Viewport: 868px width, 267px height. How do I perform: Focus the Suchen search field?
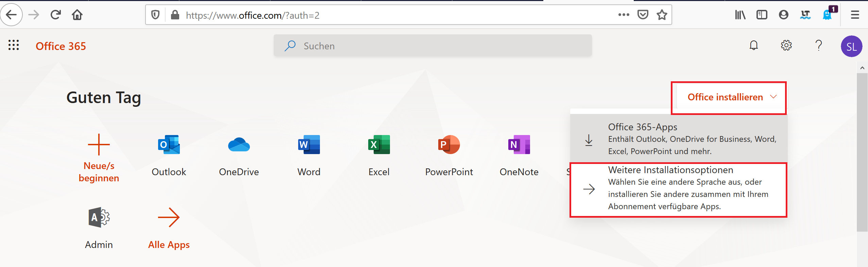coord(432,46)
